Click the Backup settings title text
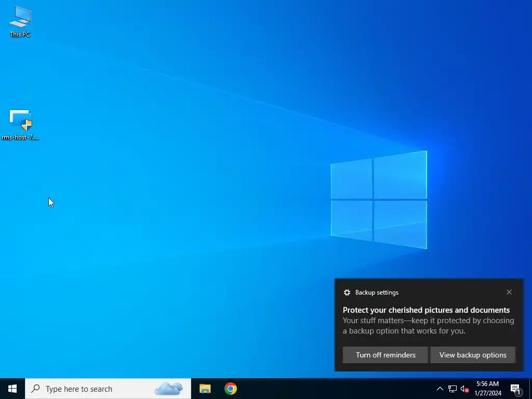The height and width of the screenshot is (399, 532). [x=377, y=292]
